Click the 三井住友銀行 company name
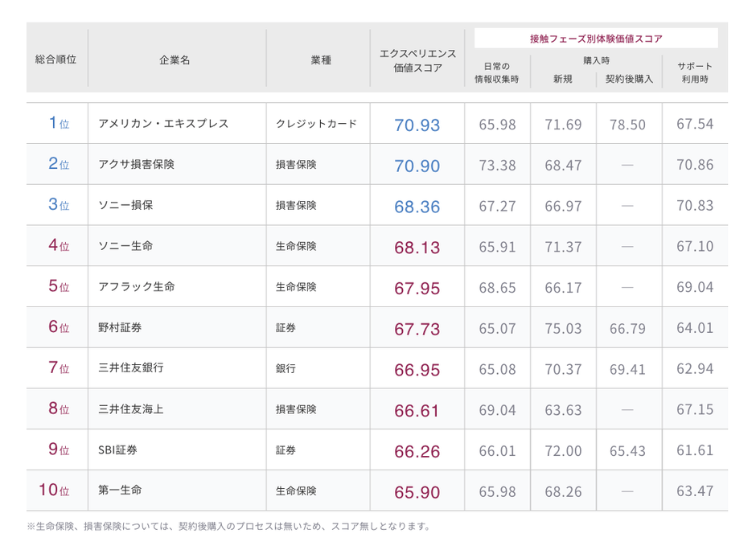Screen dimensions: 756x554 (130, 368)
